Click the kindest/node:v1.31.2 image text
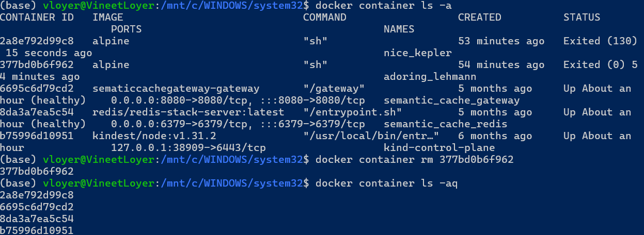This screenshot has height=235, width=644. coord(154,136)
